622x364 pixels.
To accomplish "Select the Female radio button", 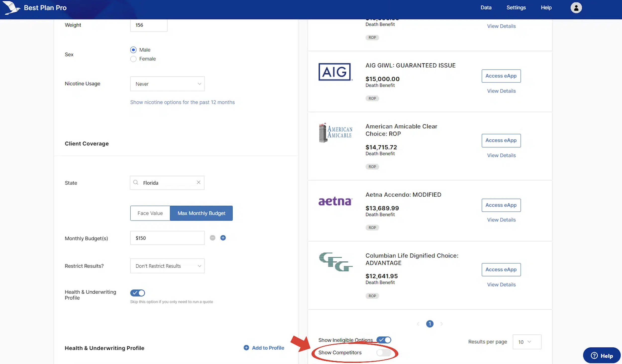I will point(133,59).
